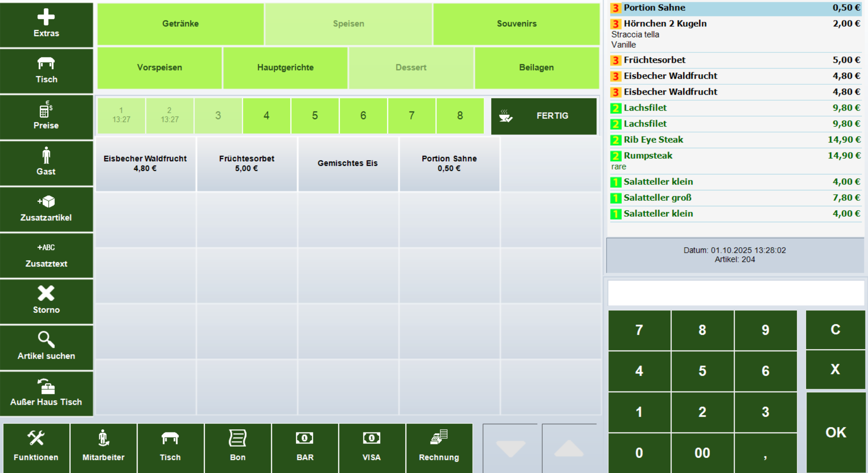Print a Bon receipt slip
This screenshot has width=868, height=473.
238,448
